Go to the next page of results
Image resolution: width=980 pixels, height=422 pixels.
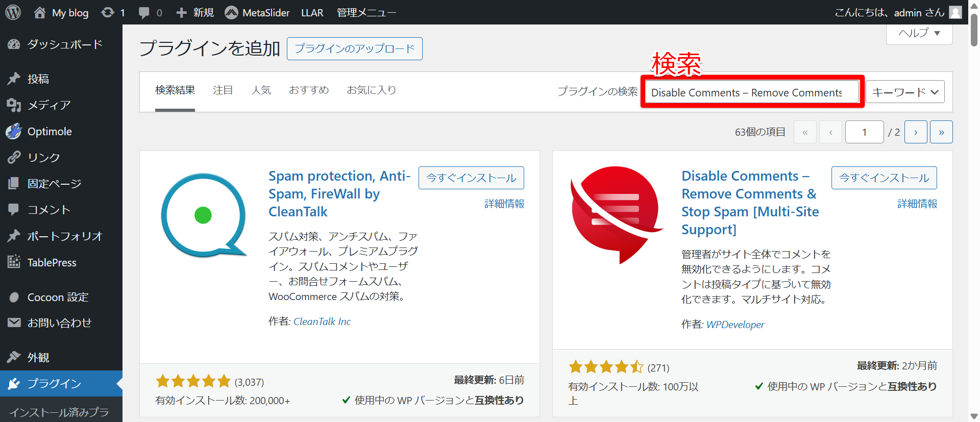(x=916, y=132)
